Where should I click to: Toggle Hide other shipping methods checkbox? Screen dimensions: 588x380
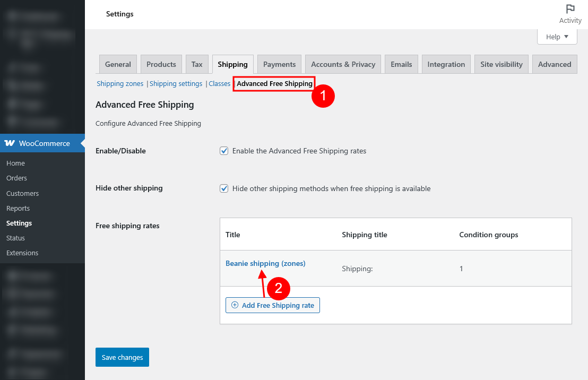pos(224,188)
